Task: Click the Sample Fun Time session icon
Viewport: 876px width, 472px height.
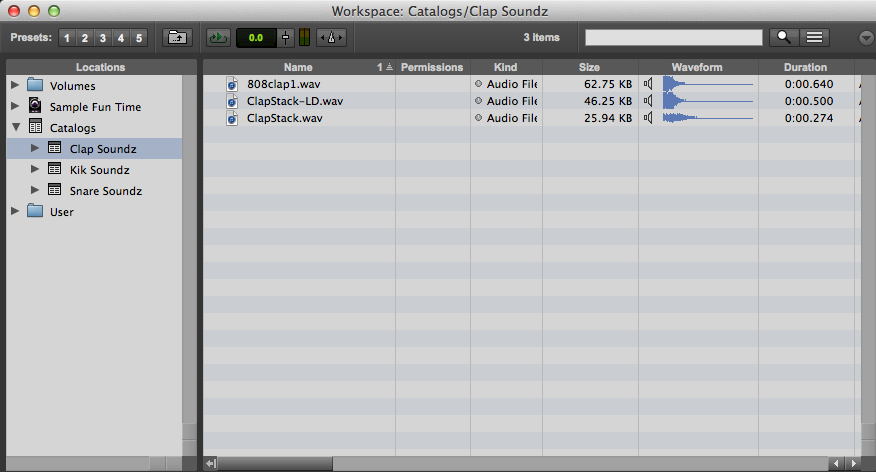Action: point(35,105)
